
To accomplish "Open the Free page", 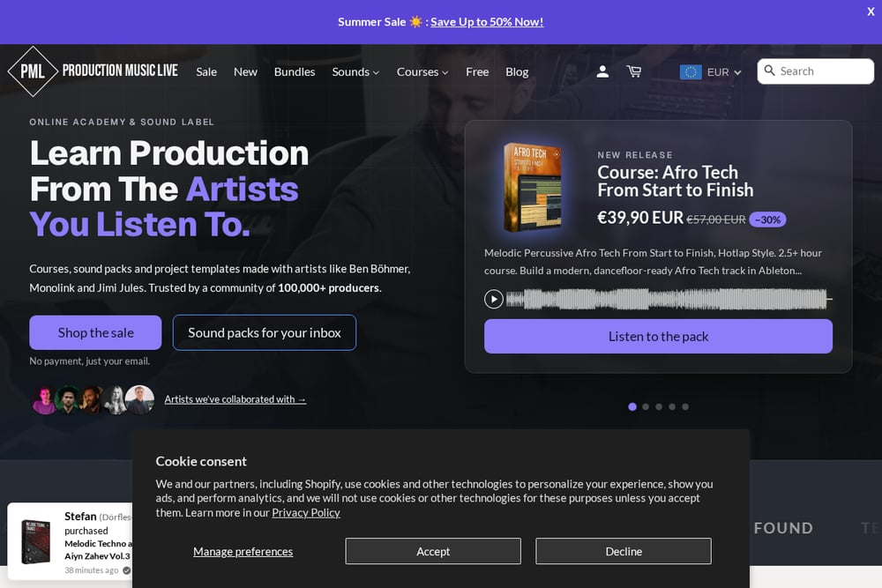I will [x=477, y=72].
